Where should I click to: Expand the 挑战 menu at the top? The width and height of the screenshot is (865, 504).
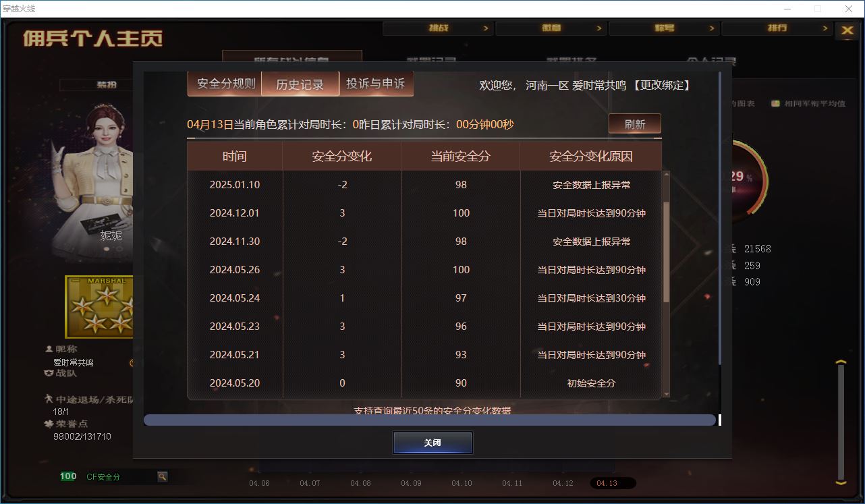438,28
